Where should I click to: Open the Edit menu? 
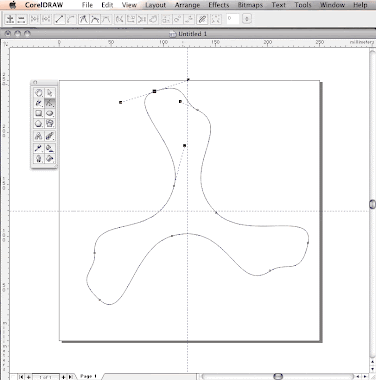point(107,5)
